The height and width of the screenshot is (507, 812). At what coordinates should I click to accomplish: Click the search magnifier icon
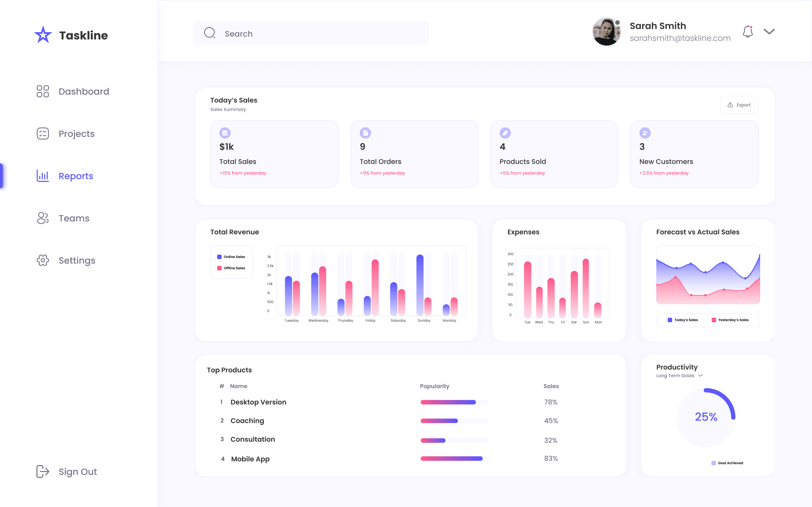[210, 33]
